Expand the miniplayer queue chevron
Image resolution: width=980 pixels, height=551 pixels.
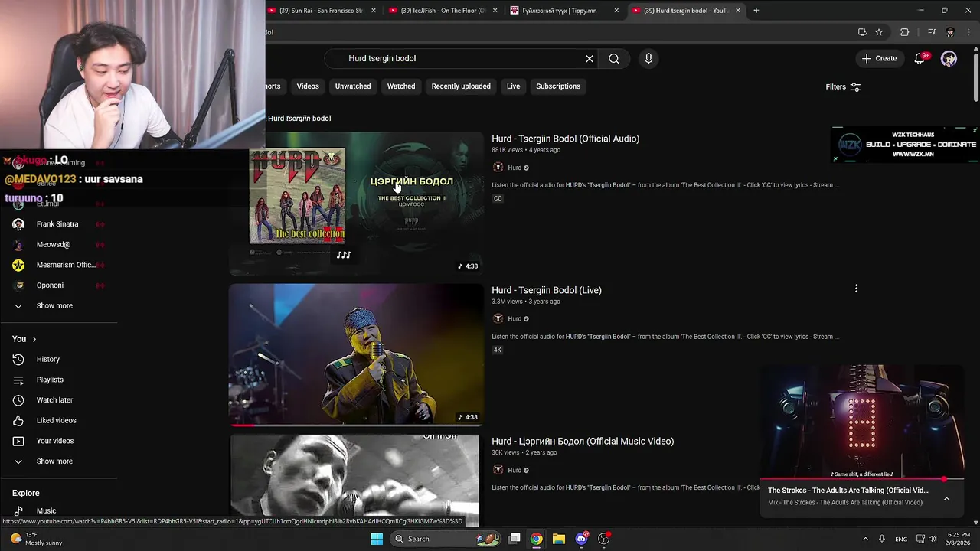(x=946, y=499)
